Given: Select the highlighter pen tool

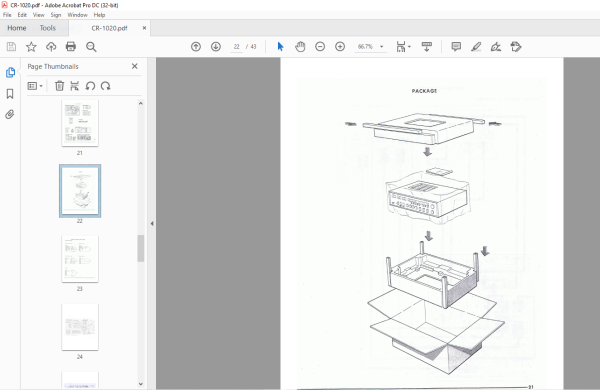Looking at the screenshot, I should coord(476,47).
